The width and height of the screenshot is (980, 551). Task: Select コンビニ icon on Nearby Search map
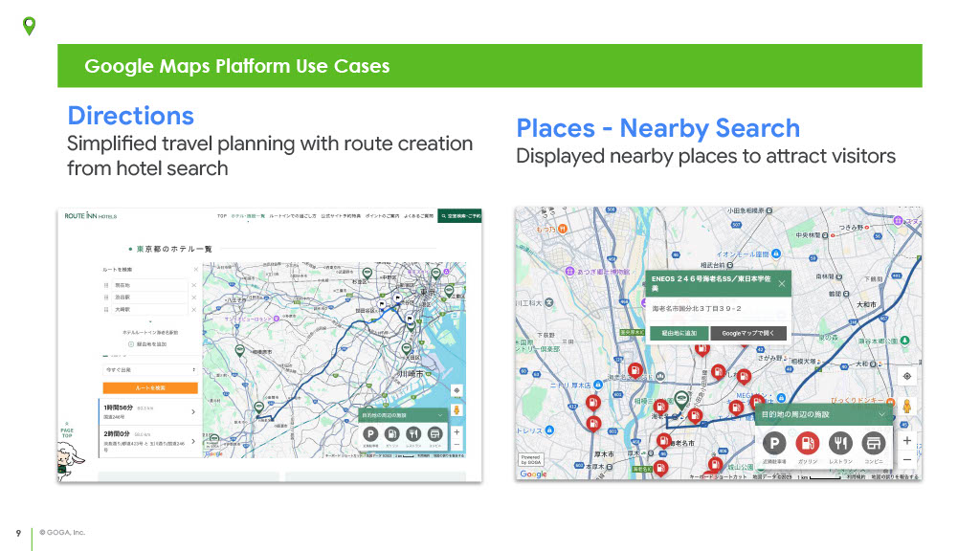pyautogui.click(x=874, y=444)
